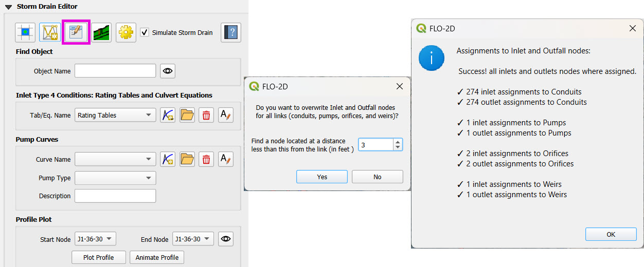The height and width of the screenshot is (267, 644).
Task: Delete the selected rating table
Action: pos(206,116)
